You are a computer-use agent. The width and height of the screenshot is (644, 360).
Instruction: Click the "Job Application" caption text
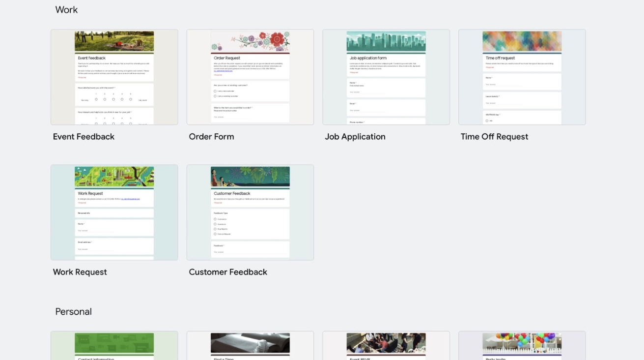(x=355, y=137)
